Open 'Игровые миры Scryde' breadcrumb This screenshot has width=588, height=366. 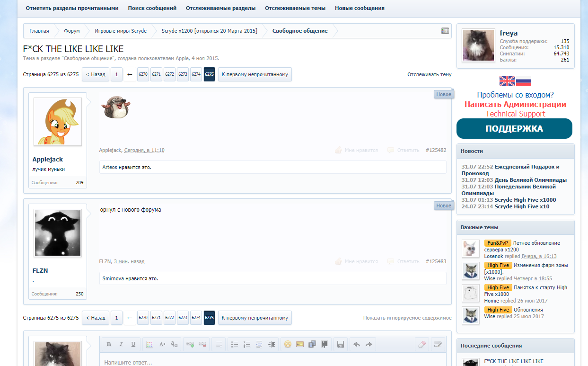(x=121, y=31)
